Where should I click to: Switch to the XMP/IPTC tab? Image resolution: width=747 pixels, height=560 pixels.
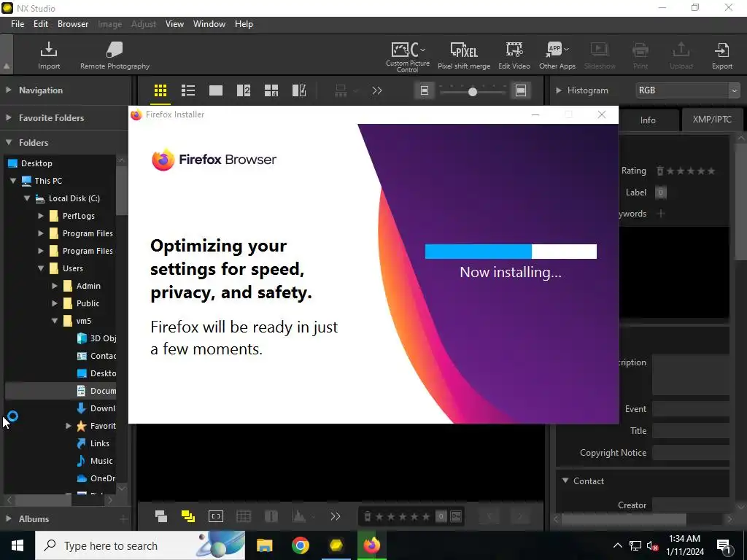coord(712,119)
